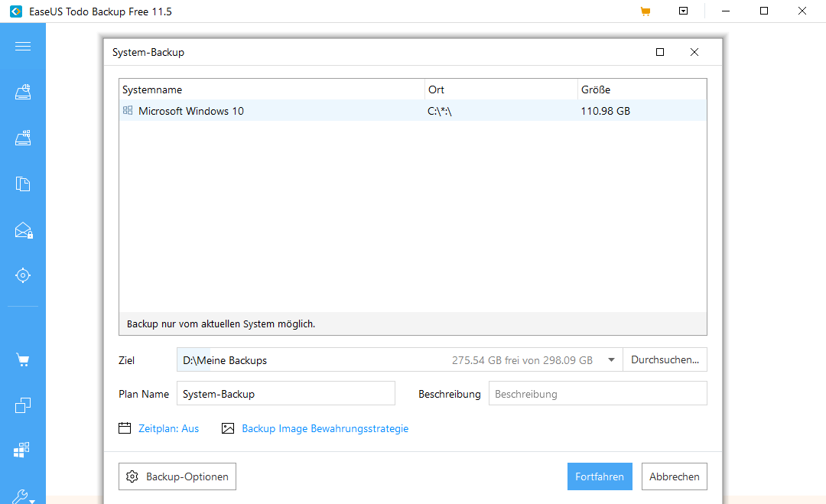This screenshot has height=504, width=826.
Task: Expand the Ziel destination dropdown arrow
Action: (x=611, y=360)
